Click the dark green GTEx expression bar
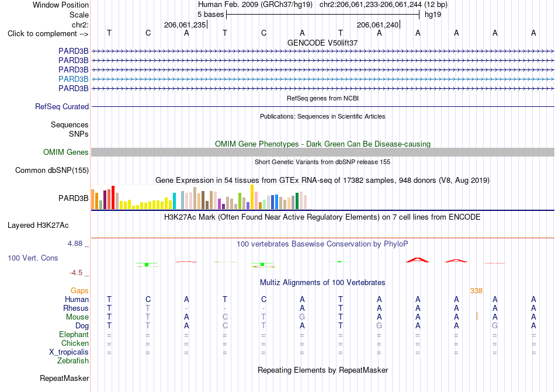The image size is (555, 392). (x=297, y=201)
